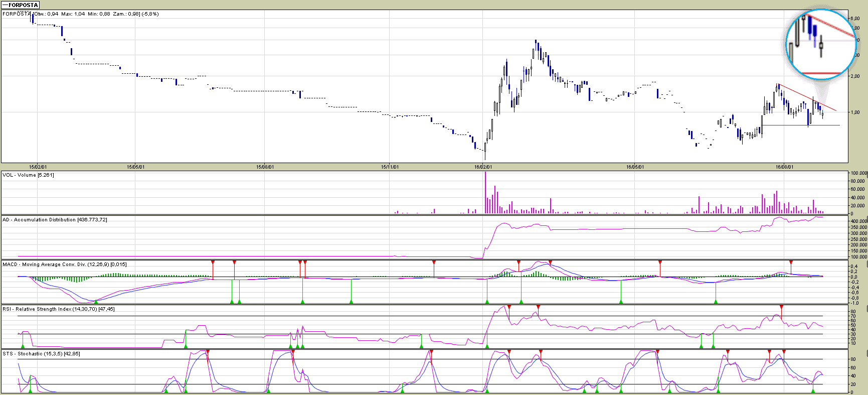
Task: Select the red descending trend line
Action: click(806, 97)
